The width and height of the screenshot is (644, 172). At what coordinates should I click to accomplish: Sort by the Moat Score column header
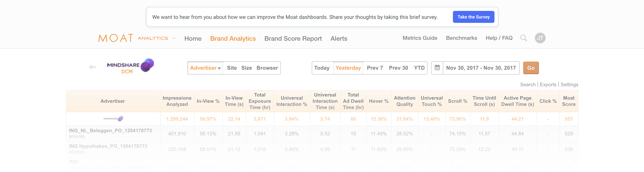568,101
